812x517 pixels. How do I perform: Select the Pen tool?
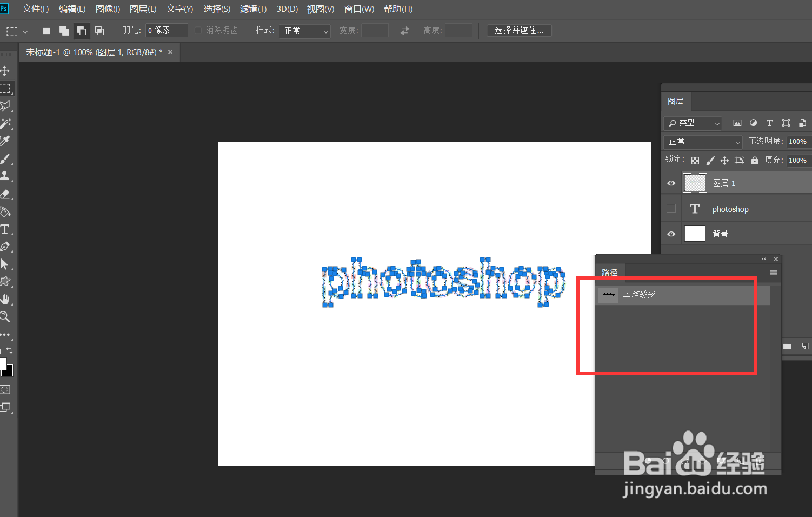pos(5,247)
